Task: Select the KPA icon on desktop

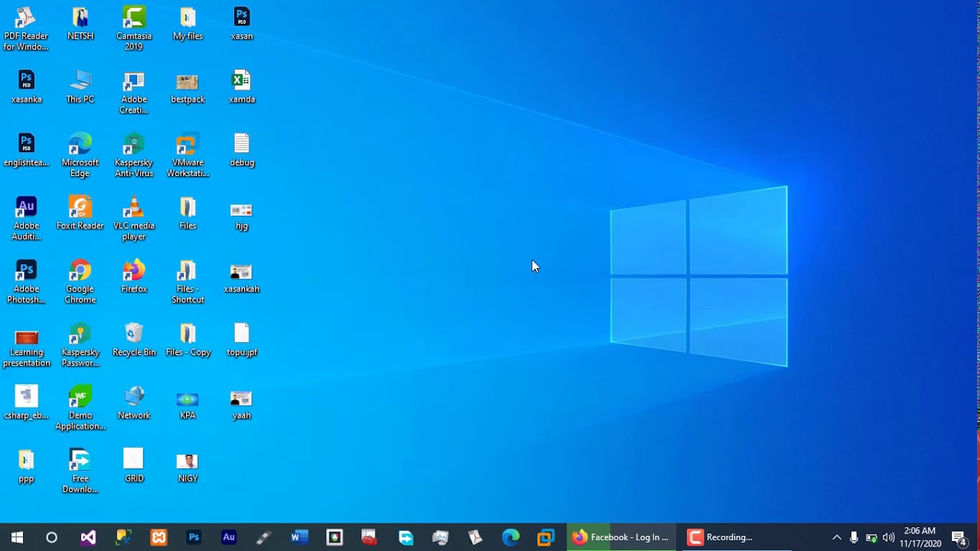Action: point(188,404)
